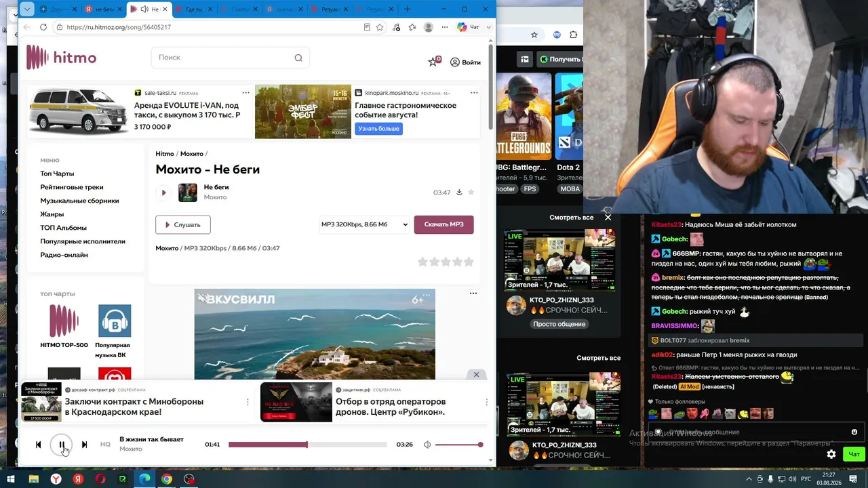Adjust the player volume slider
Image resolution: width=868 pixels, height=488 pixels.
(x=459, y=445)
